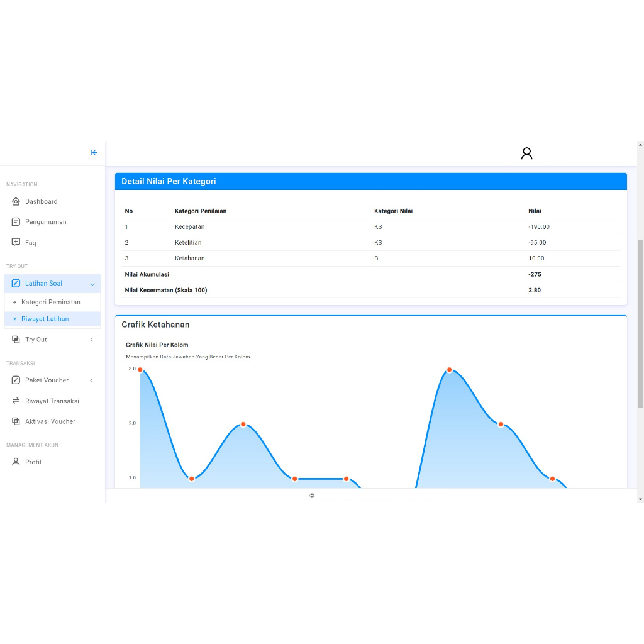Open the user account icon in header
The width and height of the screenshot is (644, 644).
pos(527,153)
